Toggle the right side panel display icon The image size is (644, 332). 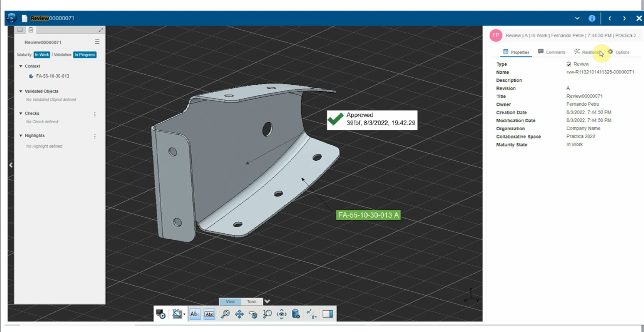(x=327, y=314)
